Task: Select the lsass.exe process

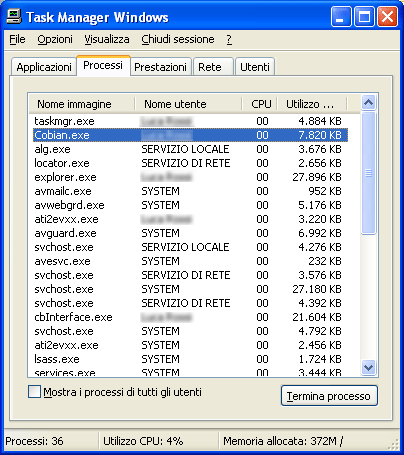Action: click(x=190, y=359)
